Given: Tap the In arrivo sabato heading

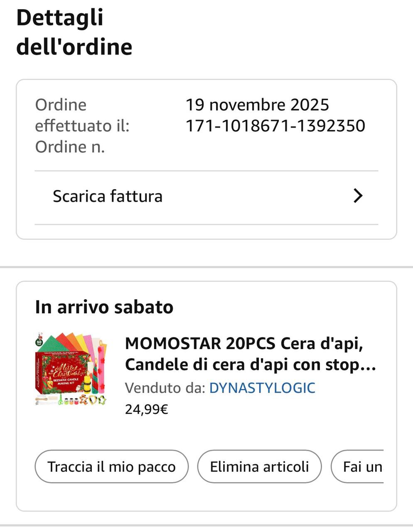Looking at the screenshot, I should click(104, 307).
